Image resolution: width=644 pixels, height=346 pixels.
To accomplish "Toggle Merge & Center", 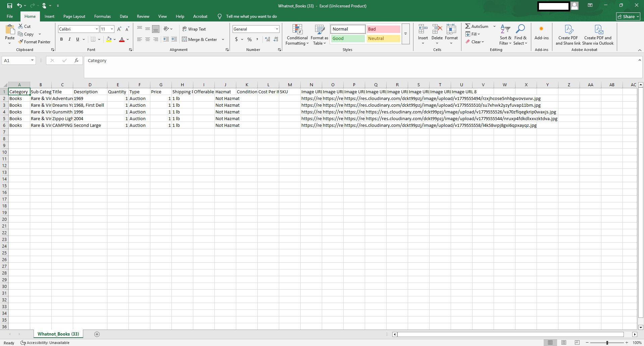I will [x=200, y=39].
